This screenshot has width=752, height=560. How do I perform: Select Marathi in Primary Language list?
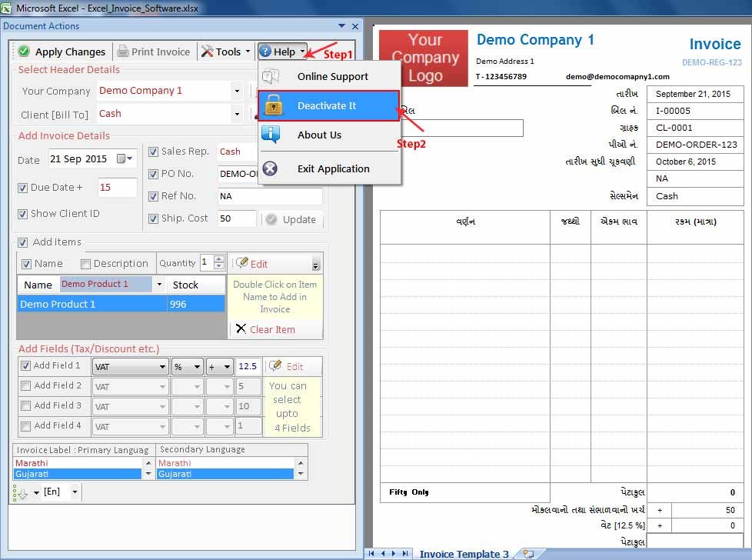(78, 463)
